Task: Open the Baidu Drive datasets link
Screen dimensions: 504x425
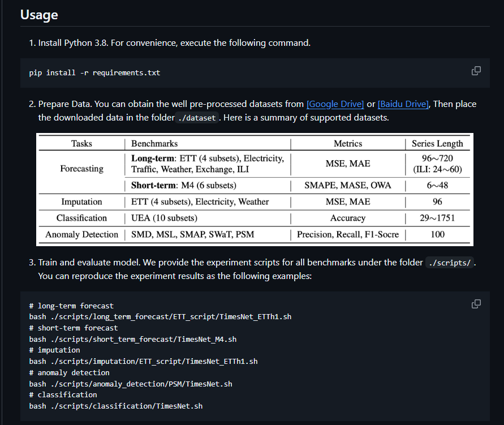Action: 403,104
